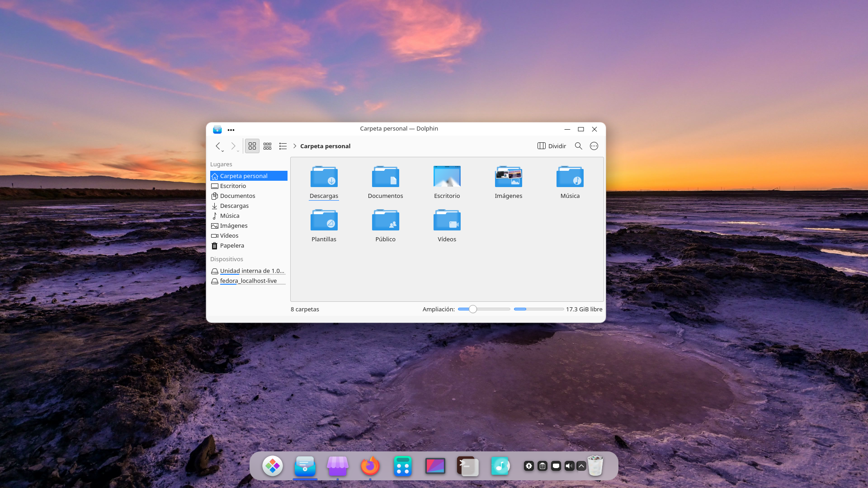Viewport: 868px width, 488px height.
Task: Select fedora_localhost-live device
Action: pos(249,281)
